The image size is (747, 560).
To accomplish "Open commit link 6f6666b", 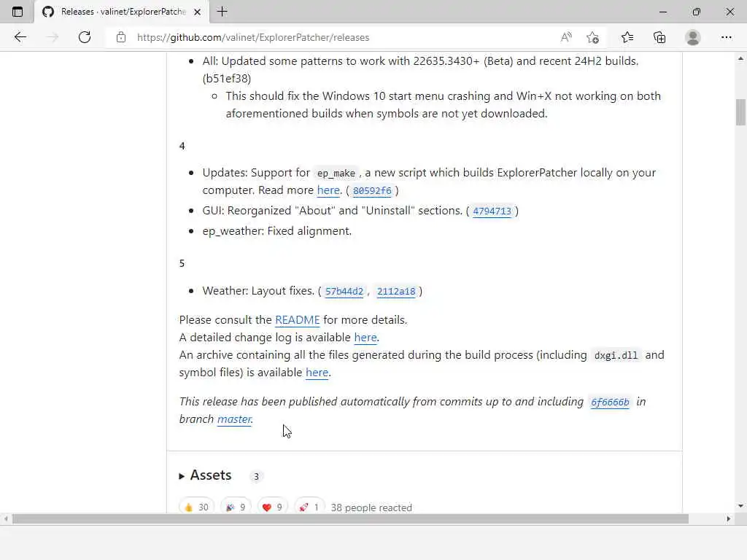I will pos(610,402).
